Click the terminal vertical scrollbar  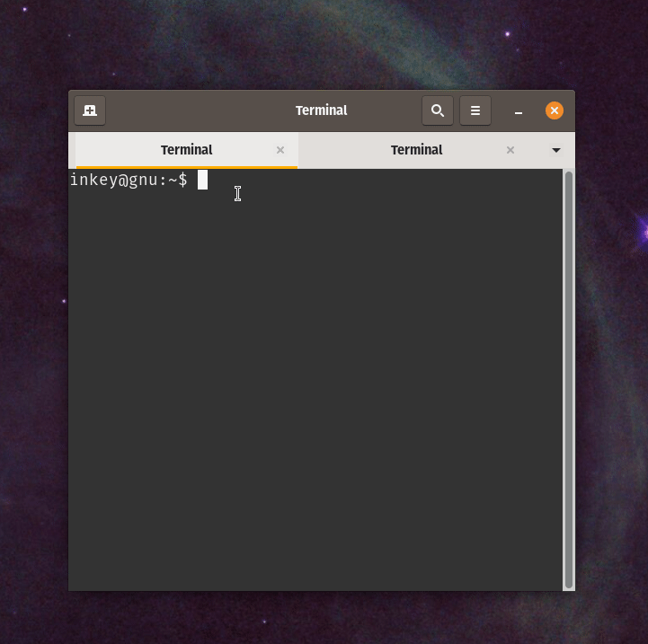[x=569, y=380]
